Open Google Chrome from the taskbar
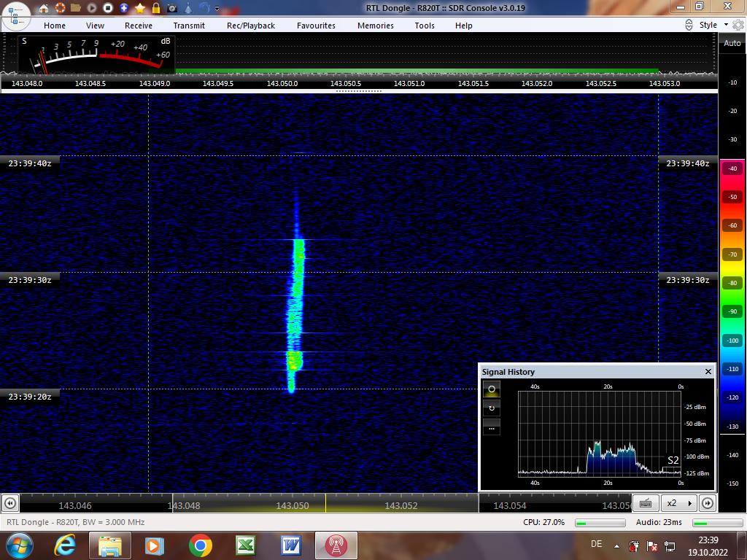 200,545
